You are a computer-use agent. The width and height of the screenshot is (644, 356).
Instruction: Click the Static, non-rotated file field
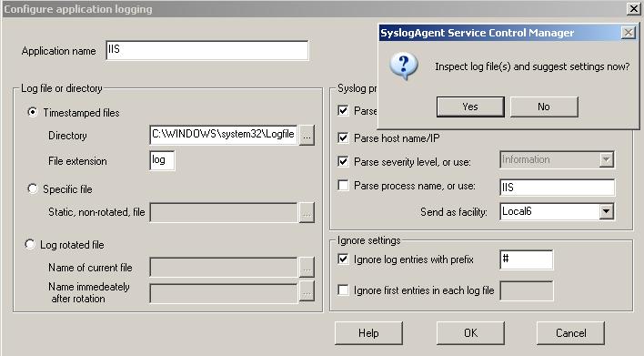click(224, 212)
